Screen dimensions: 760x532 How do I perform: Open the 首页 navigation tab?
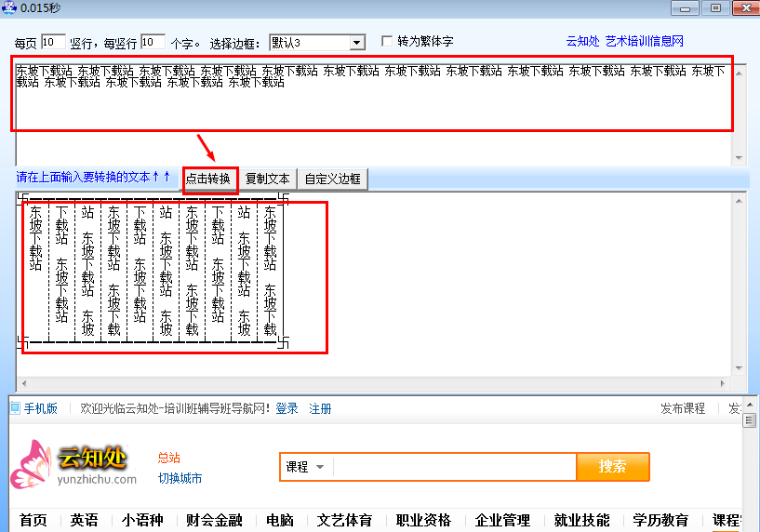33,520
